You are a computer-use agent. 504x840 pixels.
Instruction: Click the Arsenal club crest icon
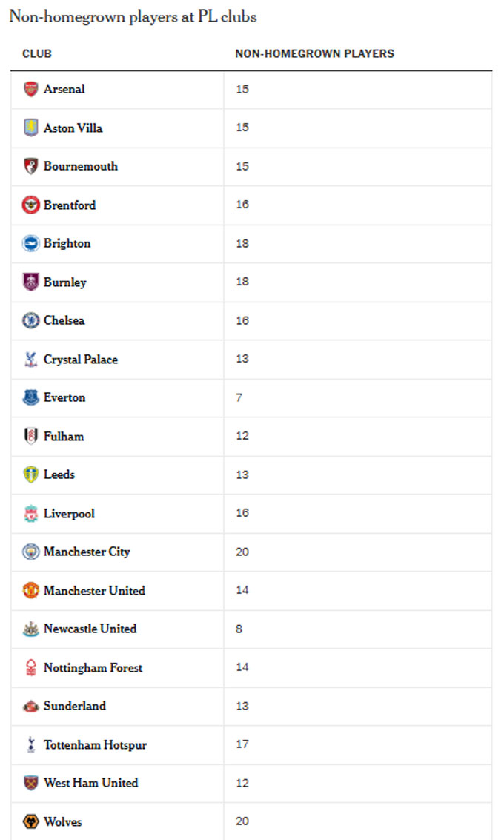point(31,89)
